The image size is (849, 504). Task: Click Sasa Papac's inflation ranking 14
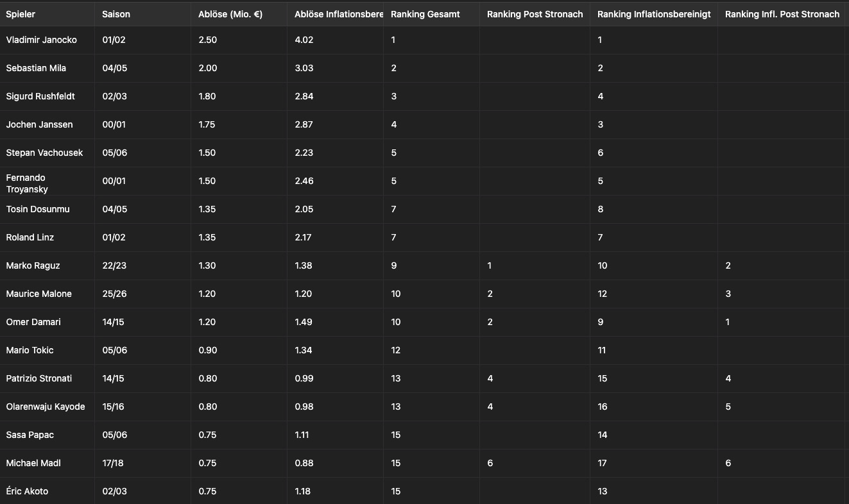602,435
